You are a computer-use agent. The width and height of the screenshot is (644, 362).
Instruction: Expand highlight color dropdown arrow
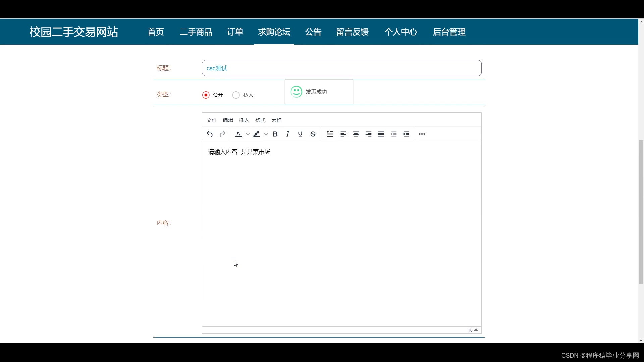pos(266,134)
